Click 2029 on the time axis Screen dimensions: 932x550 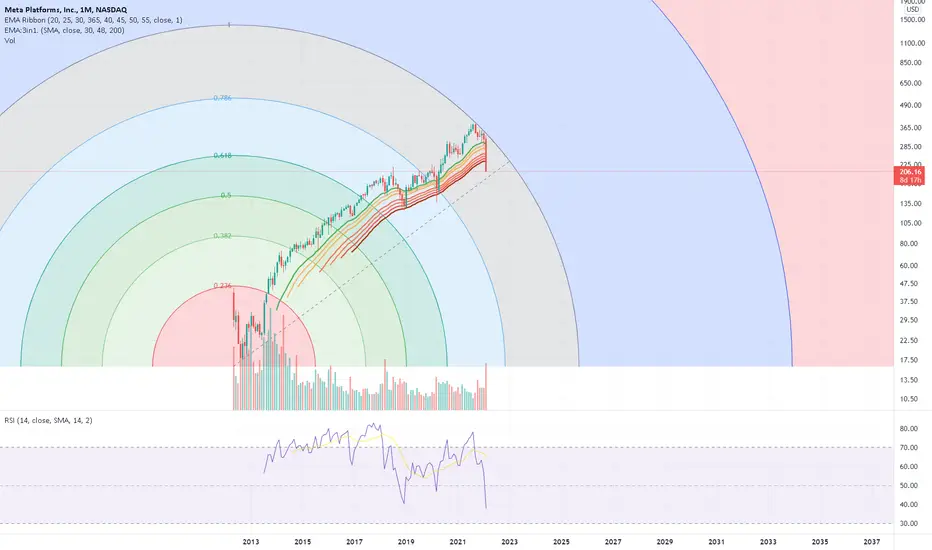[665, 542]
